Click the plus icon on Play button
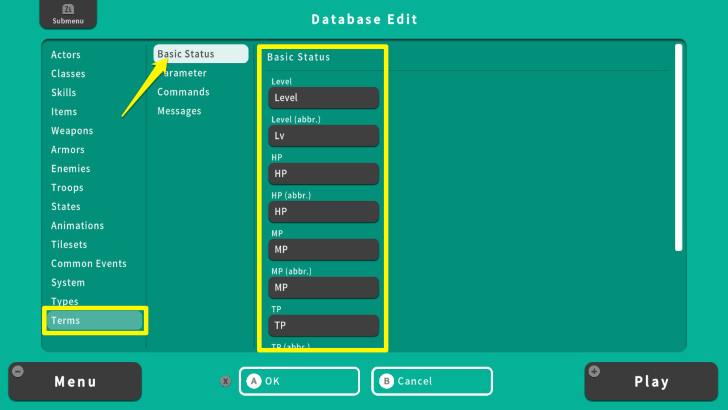728x410 pixels. click(x=594, y=371)
